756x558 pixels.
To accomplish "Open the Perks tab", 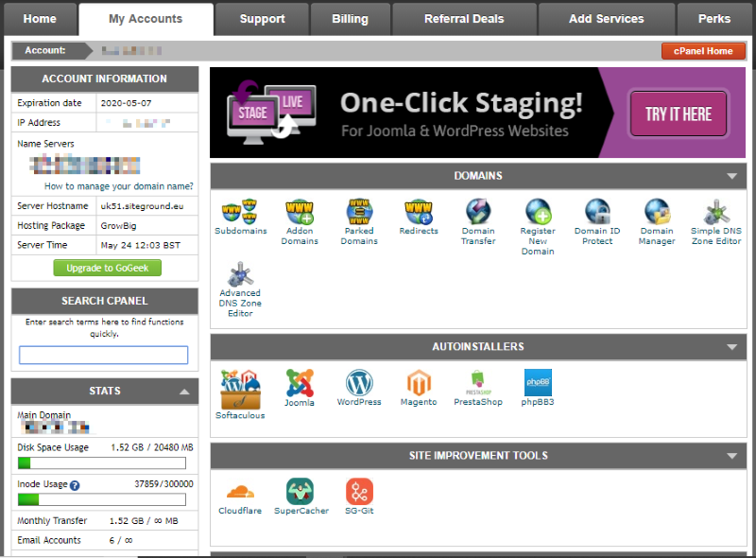I will tap(714, 19).
